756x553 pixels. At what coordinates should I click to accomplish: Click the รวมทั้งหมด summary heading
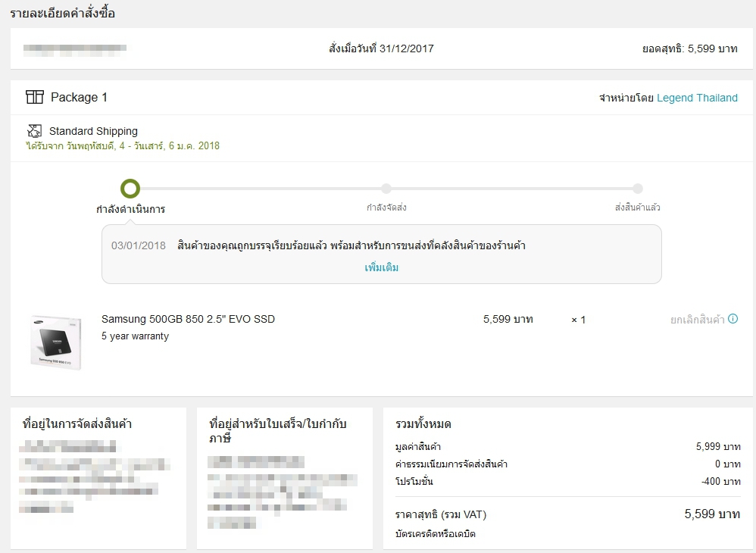(x=423, y=424)
